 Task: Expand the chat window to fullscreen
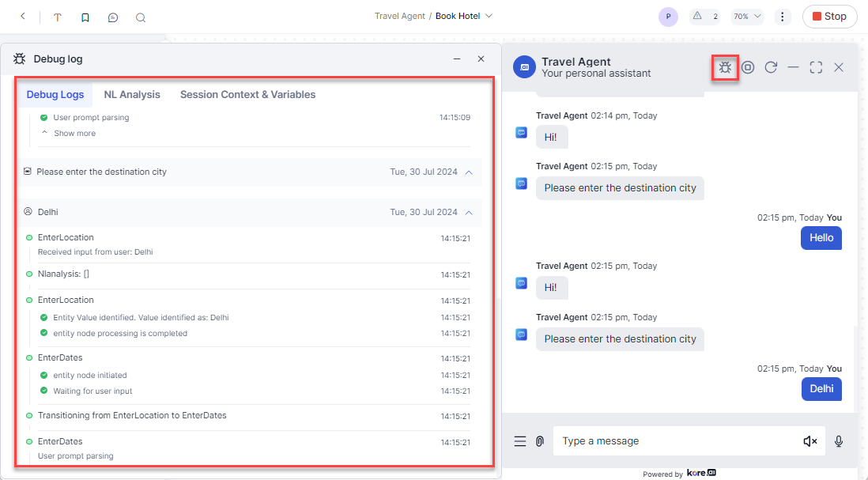816,68
